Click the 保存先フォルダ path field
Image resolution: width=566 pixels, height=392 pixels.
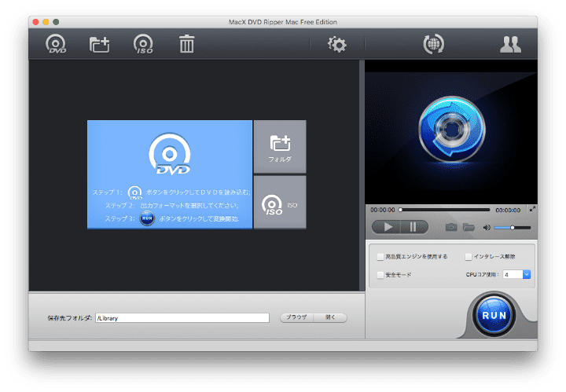point(182,317)
